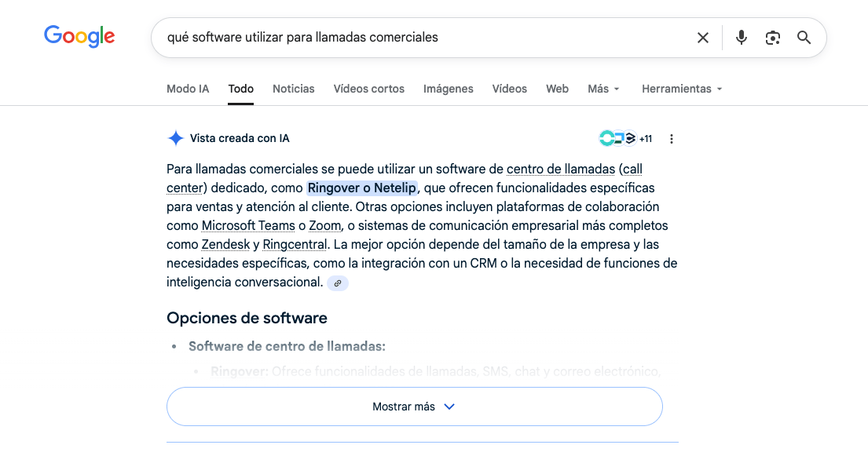
Task: Open the source icons +11 cluster
Action: 625,139
